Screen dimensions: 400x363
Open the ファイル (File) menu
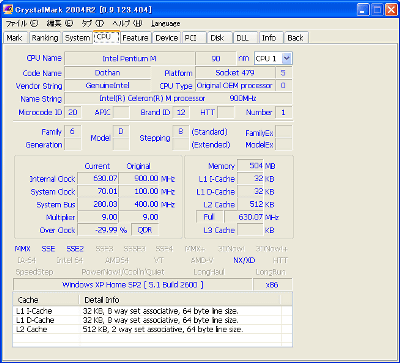coord(22,24)
